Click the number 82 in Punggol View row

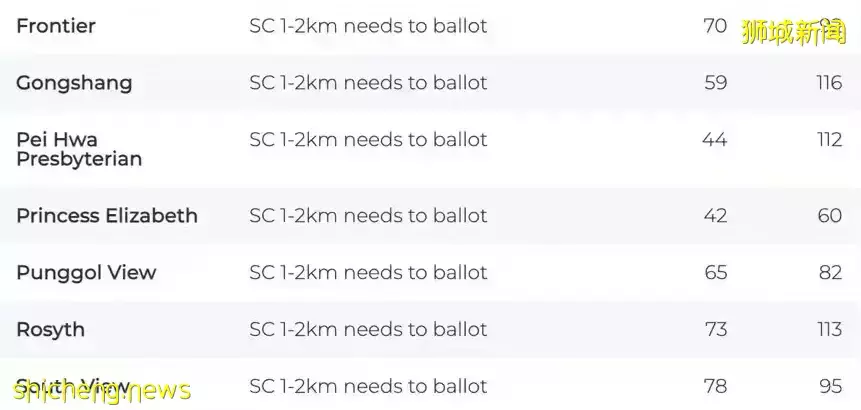coord(830,273)
